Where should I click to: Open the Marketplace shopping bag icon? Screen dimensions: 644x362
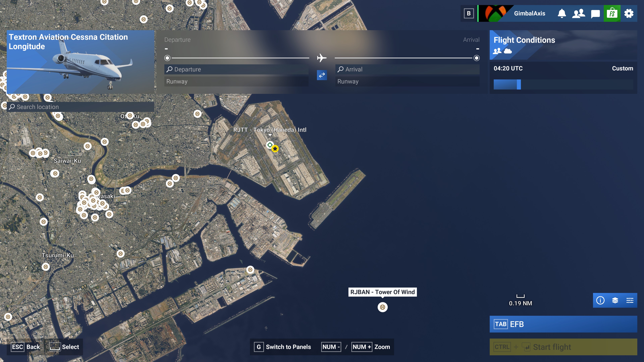tap(612, 13)
